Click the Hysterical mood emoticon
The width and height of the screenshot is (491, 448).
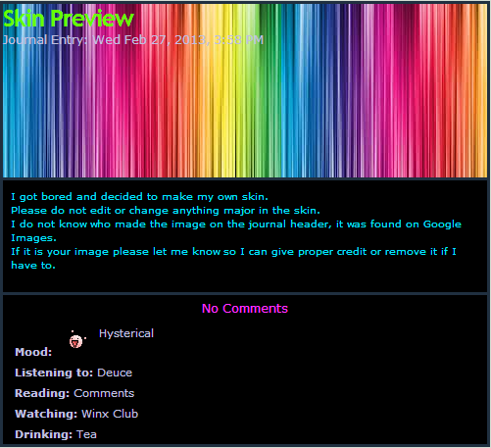point(77,340)
